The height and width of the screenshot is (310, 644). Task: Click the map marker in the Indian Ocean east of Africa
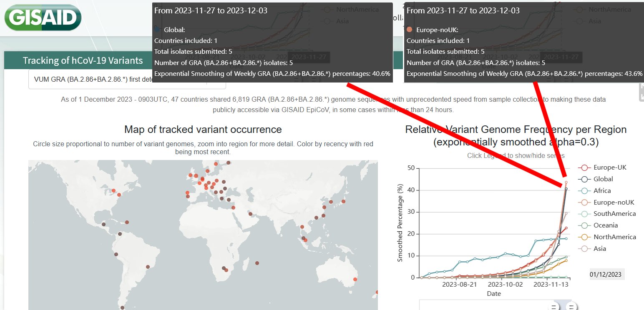pos(257,263)
